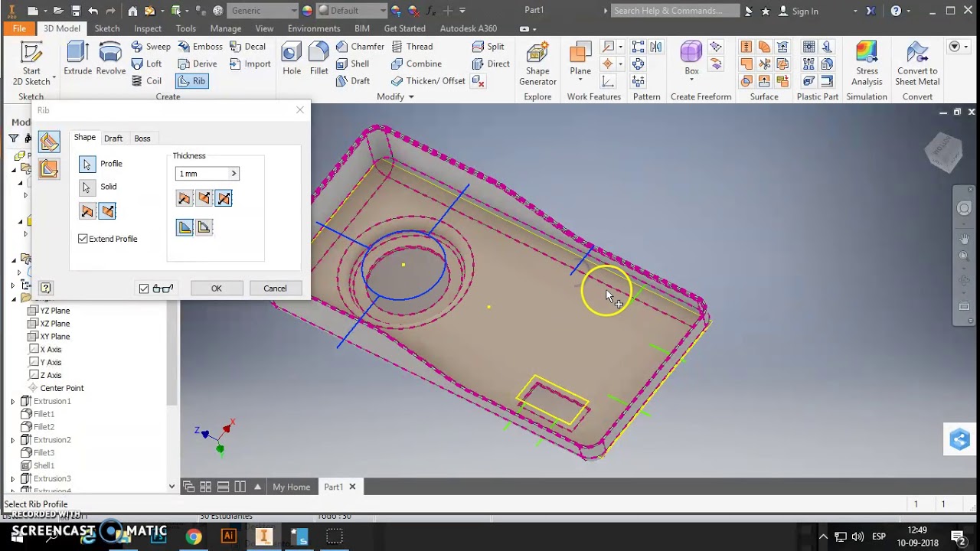Create a freeform Box
The image size is (980, 551).
[691, 58]
